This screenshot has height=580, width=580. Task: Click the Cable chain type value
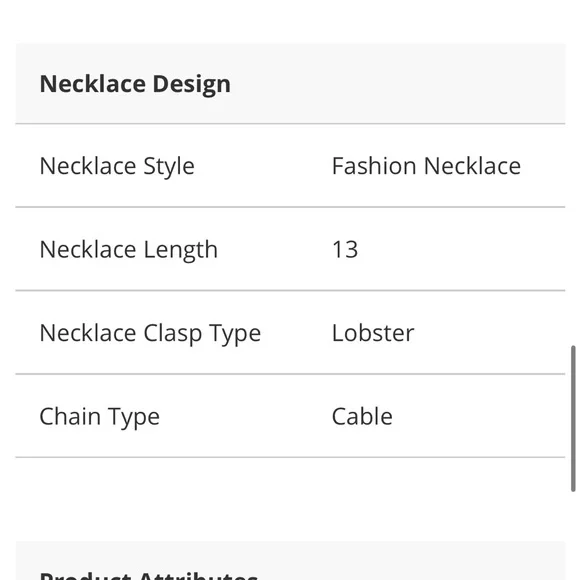(362, 417)
